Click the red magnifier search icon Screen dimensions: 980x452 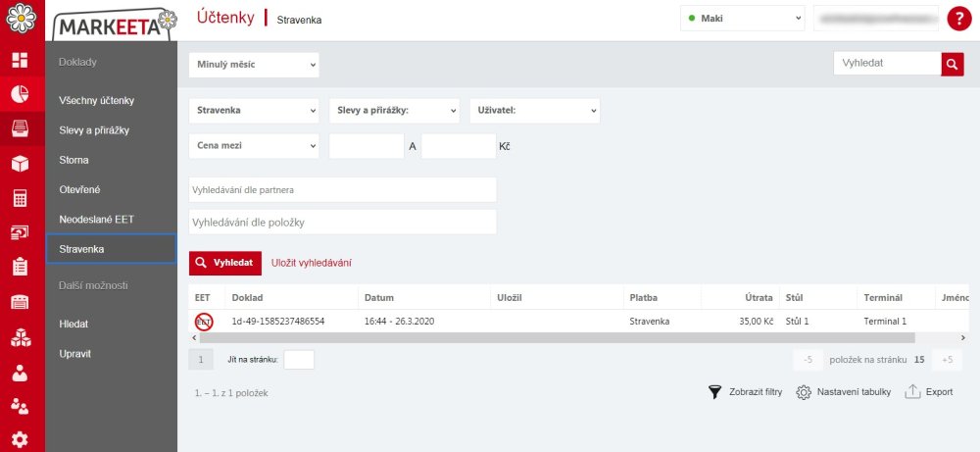pyautogui.click(x=953, y=64)
